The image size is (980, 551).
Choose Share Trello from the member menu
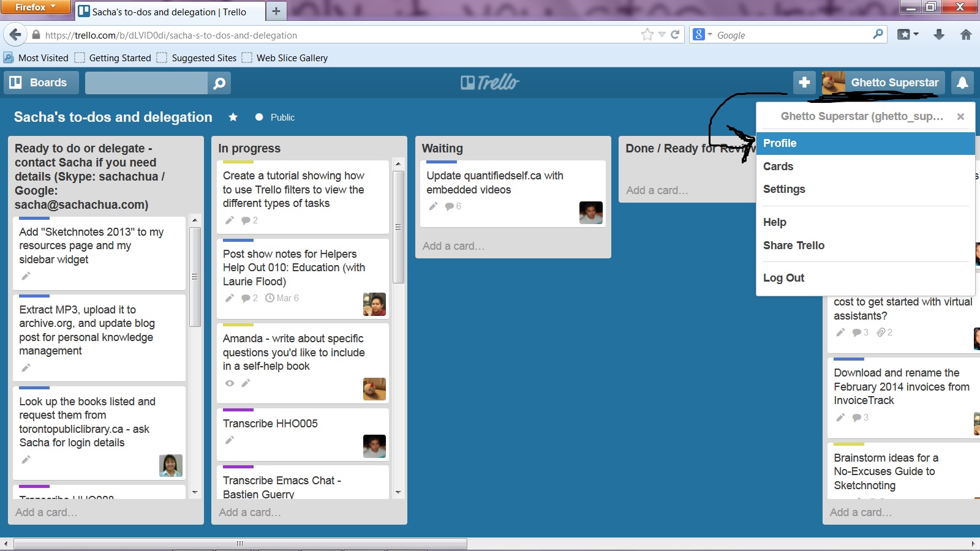pos(865,246)
